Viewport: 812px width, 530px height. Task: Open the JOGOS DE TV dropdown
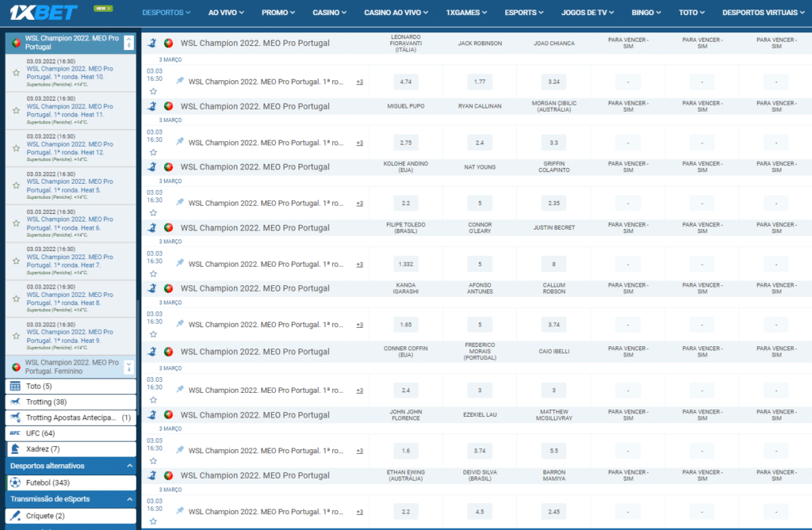[588, 13]
